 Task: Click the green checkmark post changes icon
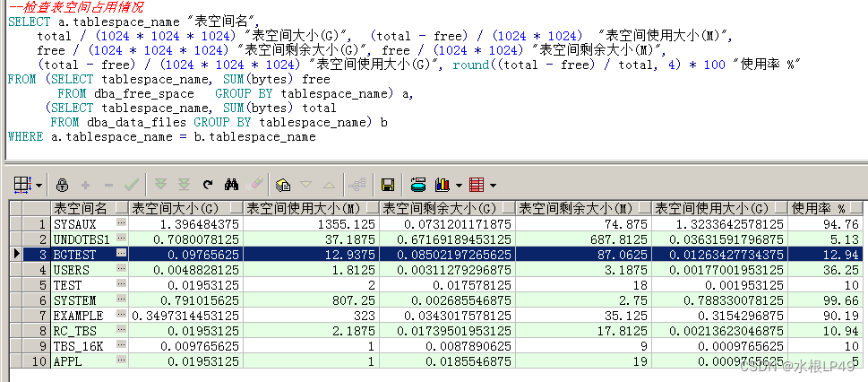pyautogui.click(x=131, y=185)
